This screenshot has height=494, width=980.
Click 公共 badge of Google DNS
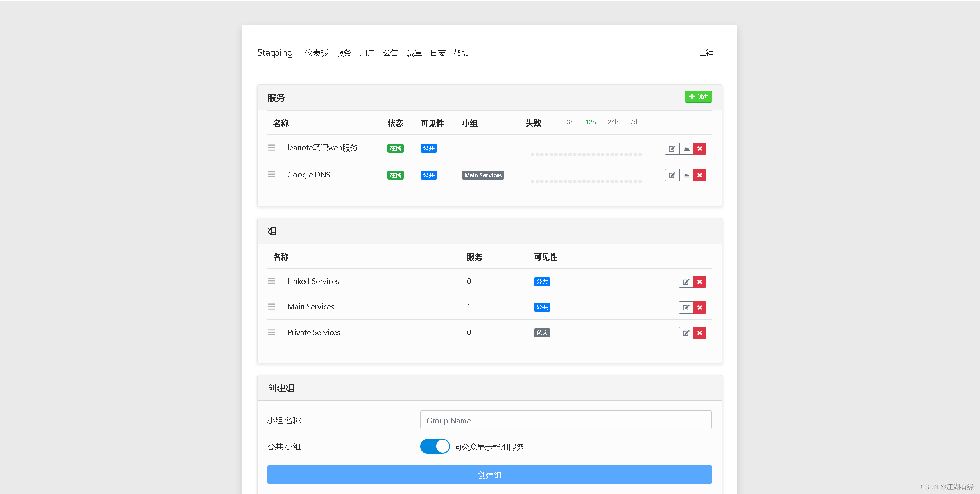428,175
